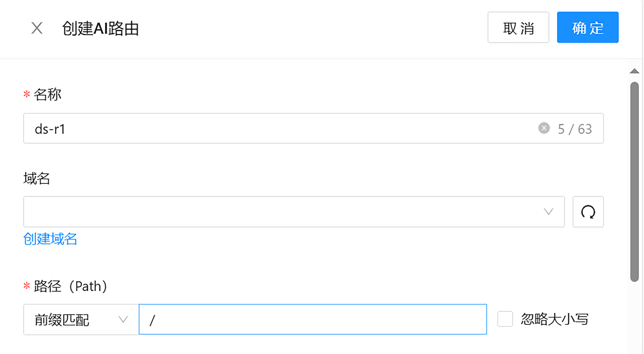Close the 创建AI路由 panel with the X icon

coord(37,28)
